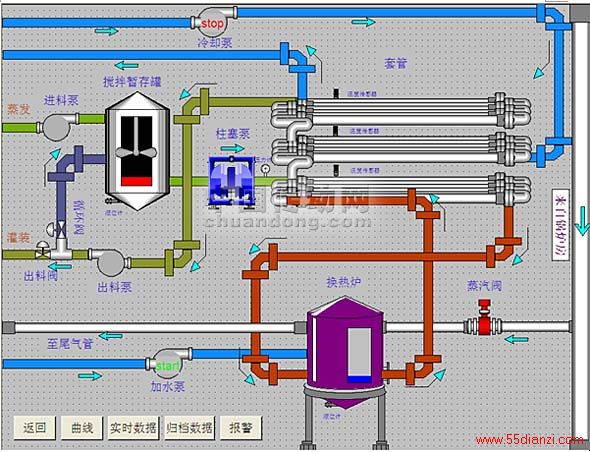Click the boiler room vertical label
The image size is (590, 452).
pos(560,225)
